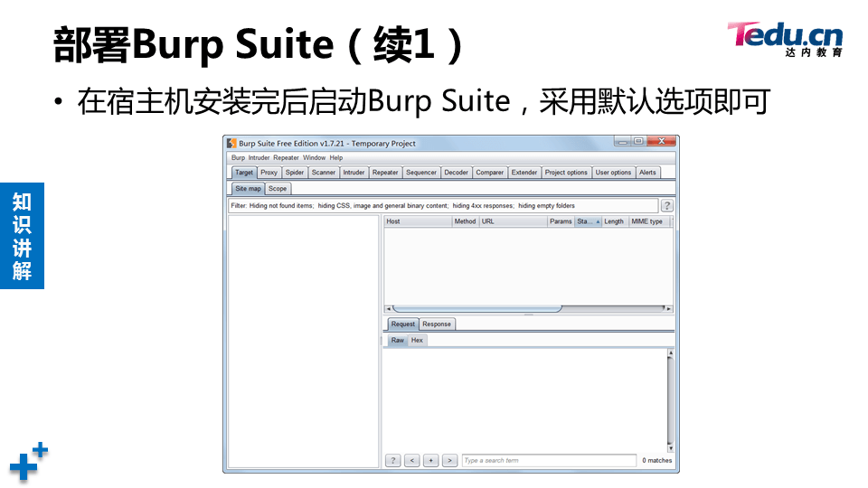Sort by the URL column header
This screenshot has width=868, height=488.
click(514, 221)
